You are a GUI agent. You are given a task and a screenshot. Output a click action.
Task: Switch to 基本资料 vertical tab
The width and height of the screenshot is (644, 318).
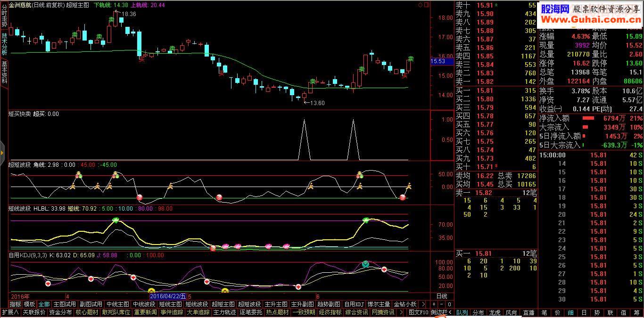[x=4, y=72]
